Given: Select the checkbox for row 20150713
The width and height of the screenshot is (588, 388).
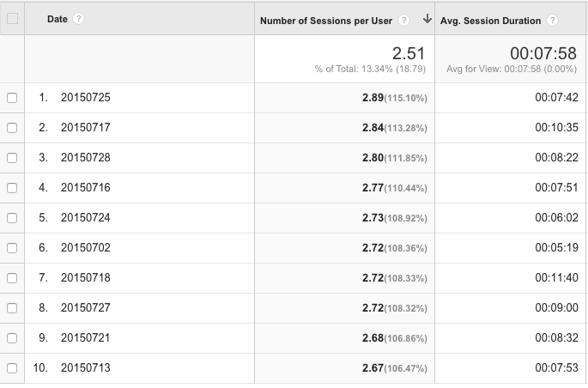Looking at the screenshot, I should pyautogui.click(x=12, y=368).
